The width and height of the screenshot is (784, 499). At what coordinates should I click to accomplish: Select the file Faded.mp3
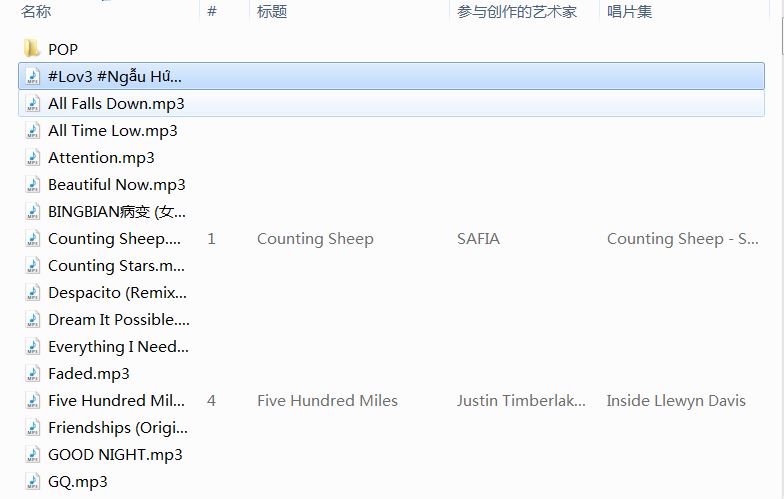88,374
